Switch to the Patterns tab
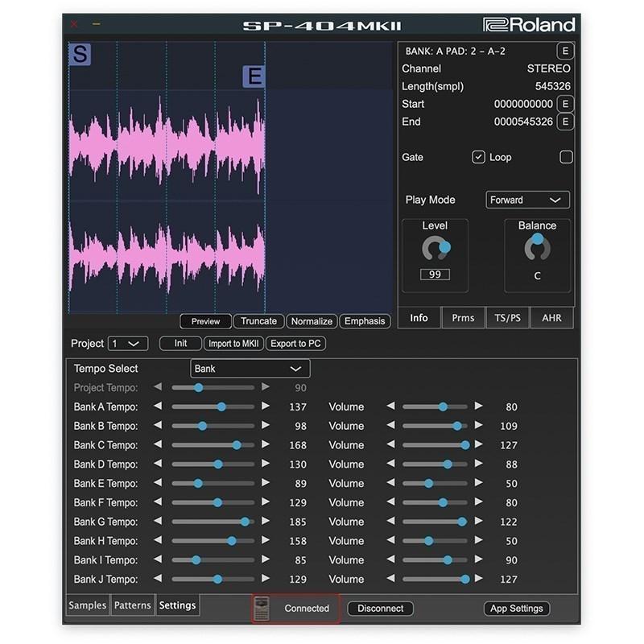This screenshot has width=644, height=644. click(x=132, y=605)
